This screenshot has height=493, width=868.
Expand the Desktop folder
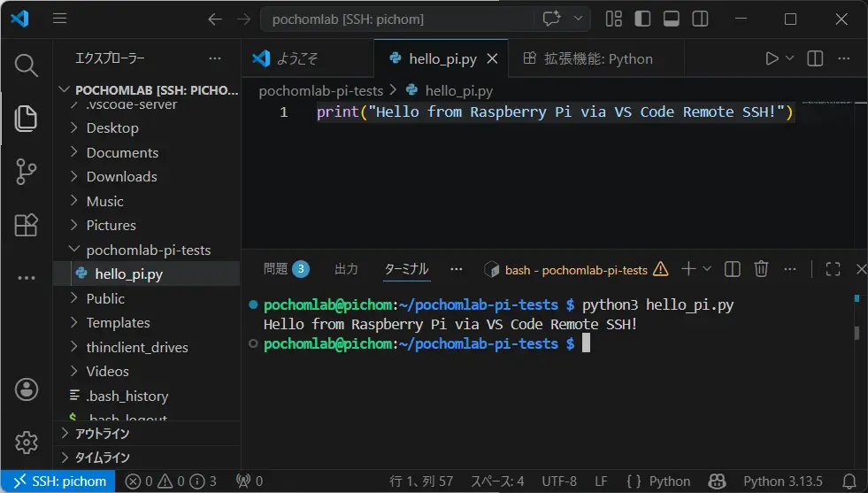147,128
